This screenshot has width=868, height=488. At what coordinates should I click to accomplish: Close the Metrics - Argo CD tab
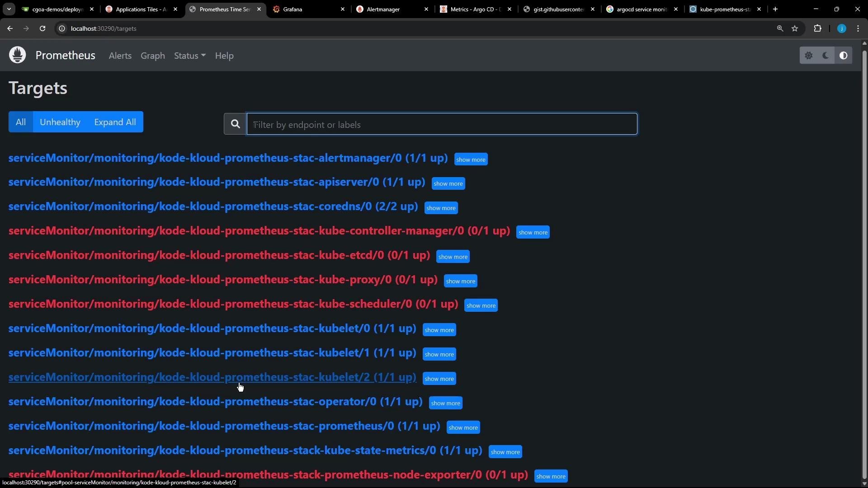(509, 9)
